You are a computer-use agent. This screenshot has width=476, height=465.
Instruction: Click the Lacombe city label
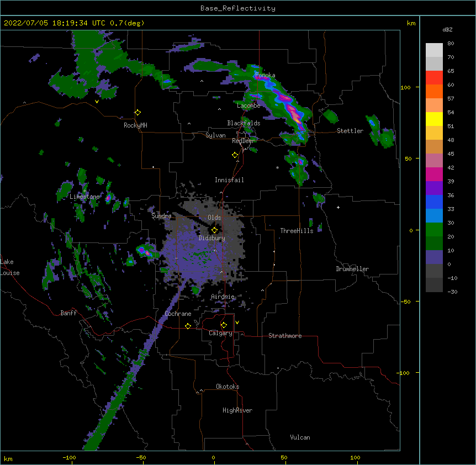point(248,105)
